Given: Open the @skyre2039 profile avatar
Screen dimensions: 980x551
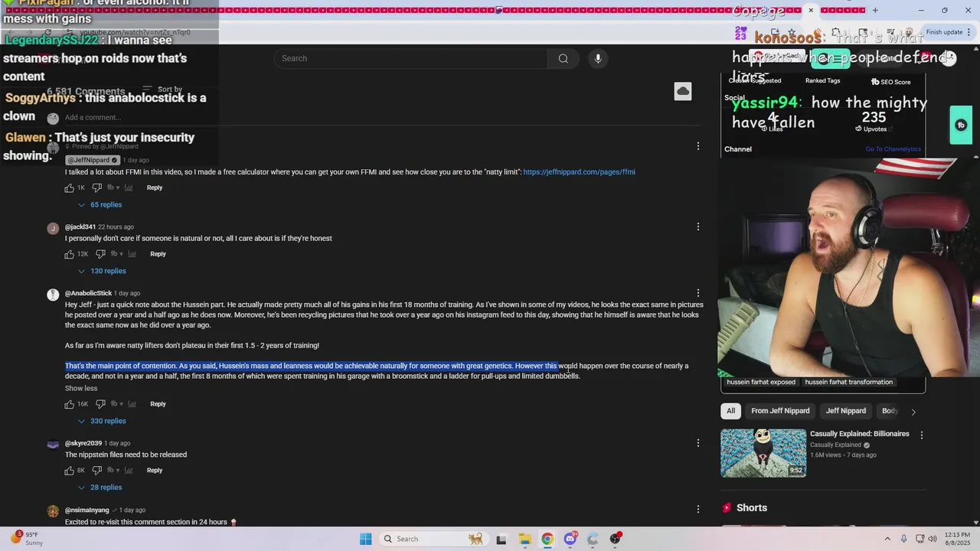Looking at the screenshot, I should point(53,445).
